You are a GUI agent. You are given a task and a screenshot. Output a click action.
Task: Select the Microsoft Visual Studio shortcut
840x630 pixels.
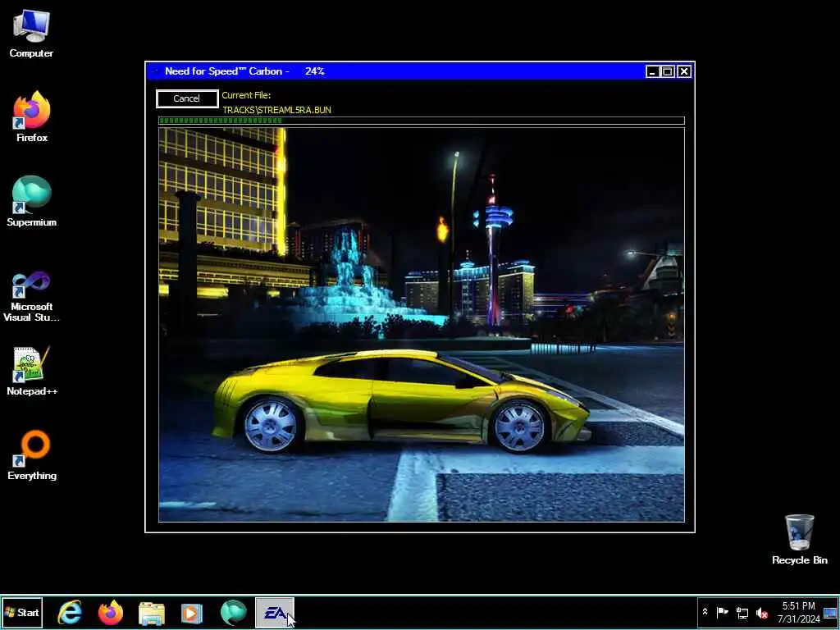32,296
